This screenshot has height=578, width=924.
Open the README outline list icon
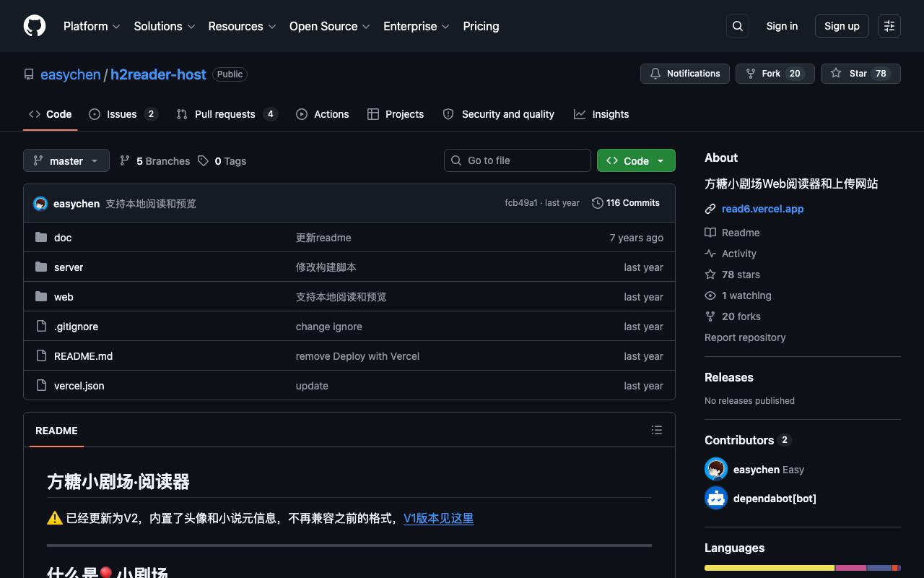coord(657,430)
